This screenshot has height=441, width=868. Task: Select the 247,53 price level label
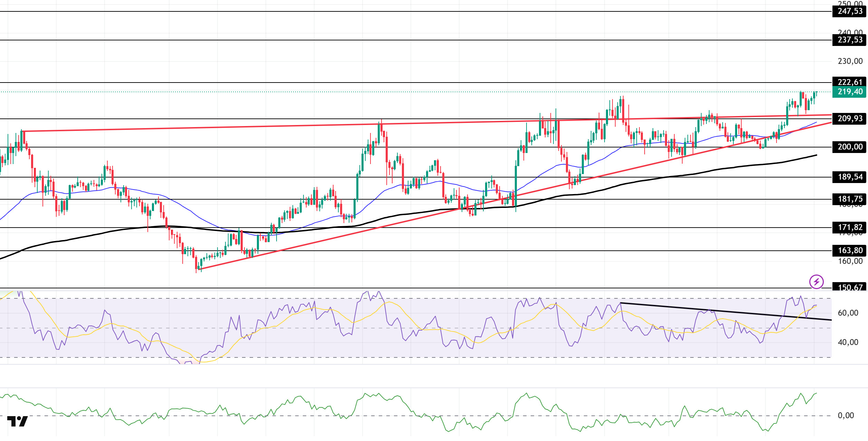pos(849,11)
